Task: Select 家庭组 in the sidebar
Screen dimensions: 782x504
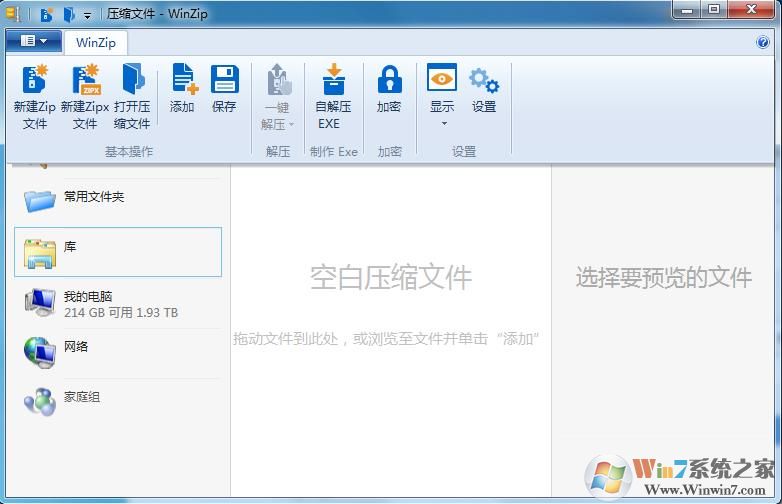Action: click(82, 397)
